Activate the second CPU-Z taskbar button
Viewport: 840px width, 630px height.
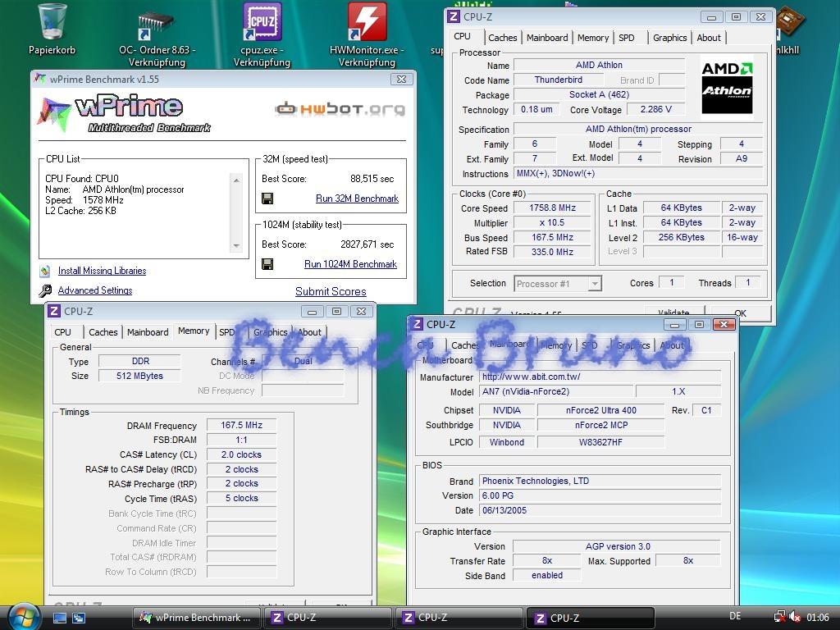click(459, 618)
